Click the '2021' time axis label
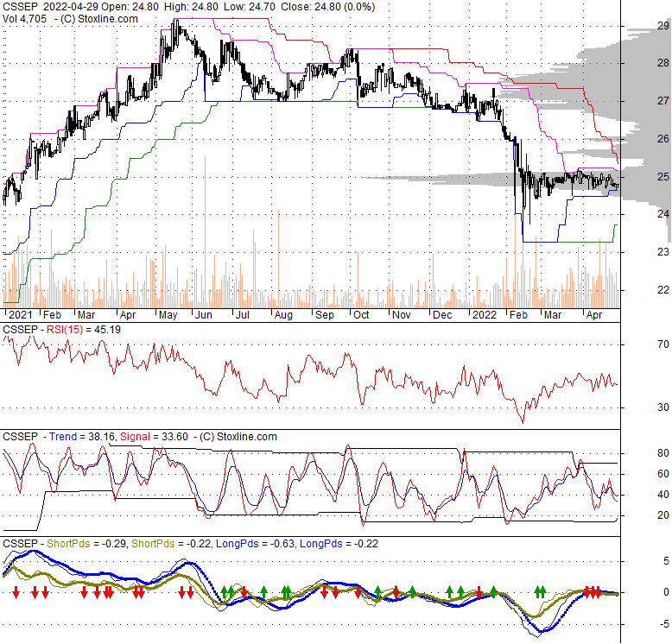Viewport: 672px width, 644px height. click(x=20, y=315)
